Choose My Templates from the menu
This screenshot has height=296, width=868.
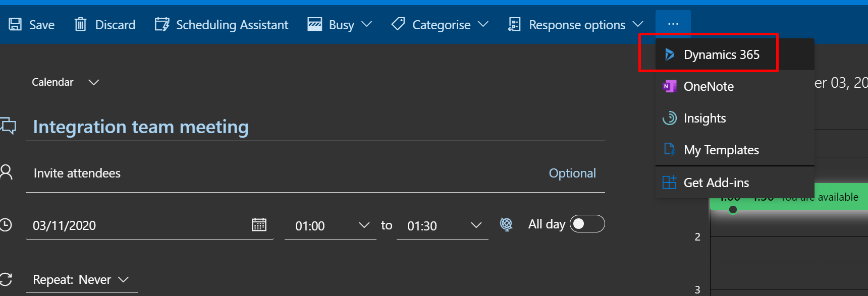[721, 150]
